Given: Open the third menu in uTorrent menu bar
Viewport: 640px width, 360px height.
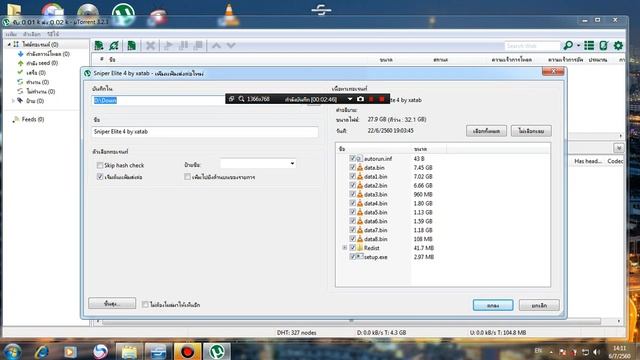Looking at the screenshot, I should (53, 34).
